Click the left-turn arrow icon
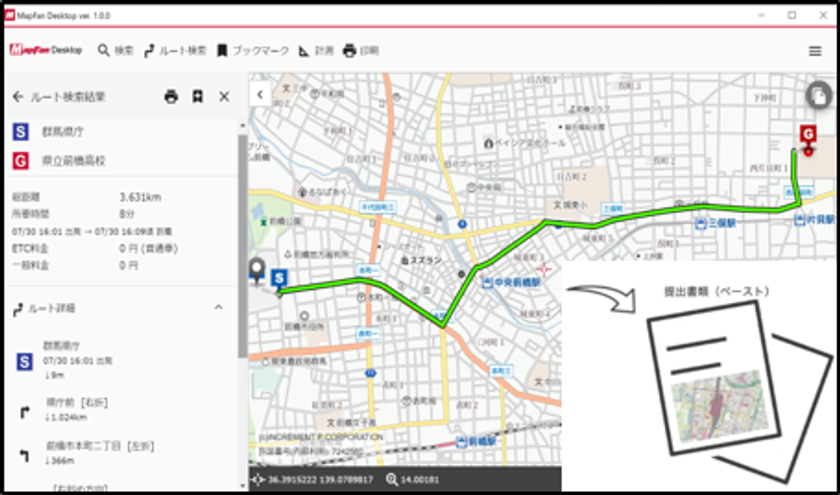The image size is (840, 495). [x=25, y=455]
